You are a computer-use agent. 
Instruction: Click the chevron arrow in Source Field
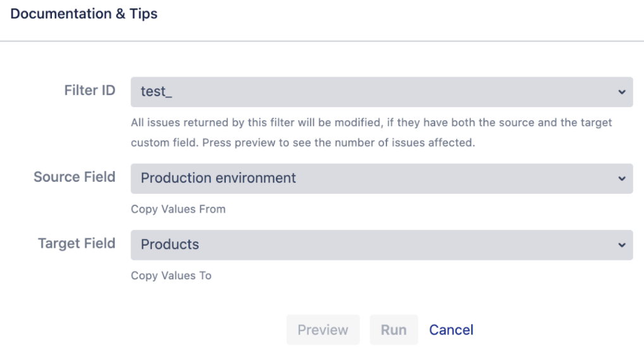622,179
